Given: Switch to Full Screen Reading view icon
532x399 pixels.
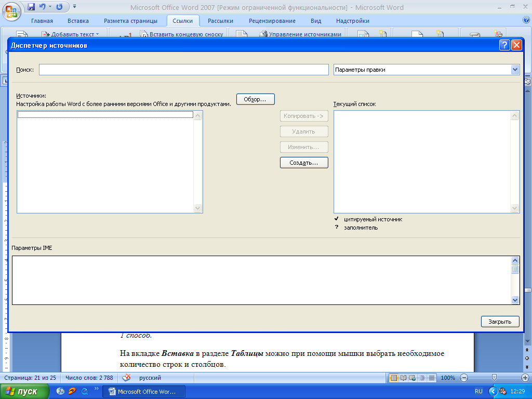Looking at the screenshot, I should pyautogui.click(x=403, y=378).
